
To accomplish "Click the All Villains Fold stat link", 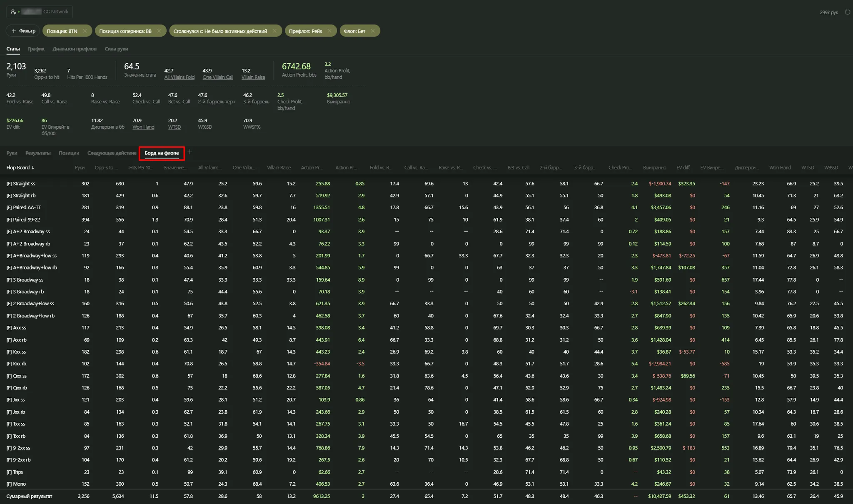I will pyautogui.click(x=179, y=77).
